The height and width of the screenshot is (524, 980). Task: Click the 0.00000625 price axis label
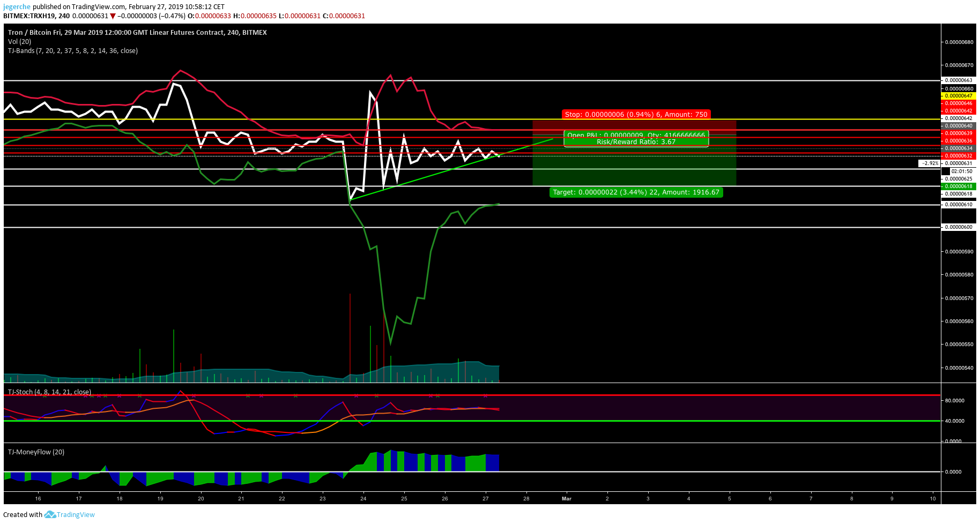(958, 179)
